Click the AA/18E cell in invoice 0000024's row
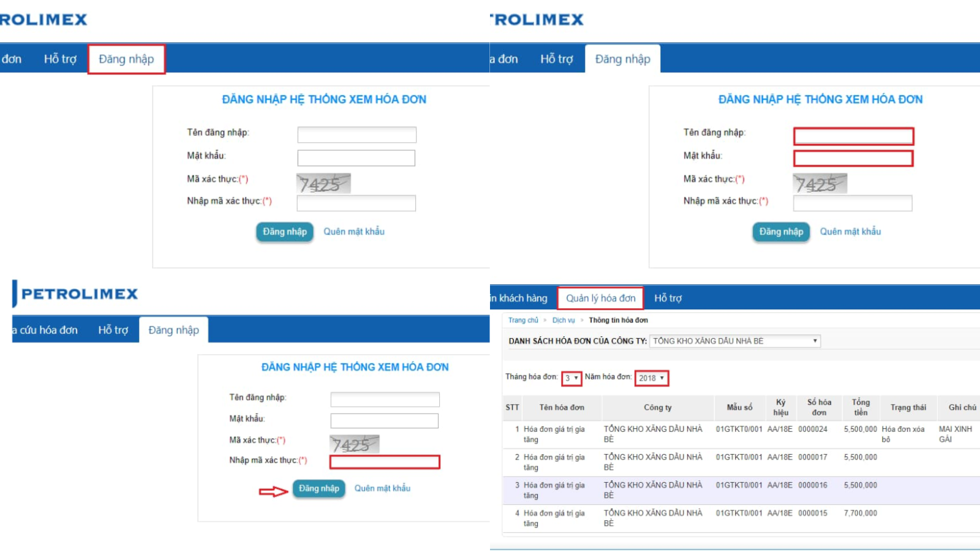This screenshot has width=980, height=552. point(780,429)
